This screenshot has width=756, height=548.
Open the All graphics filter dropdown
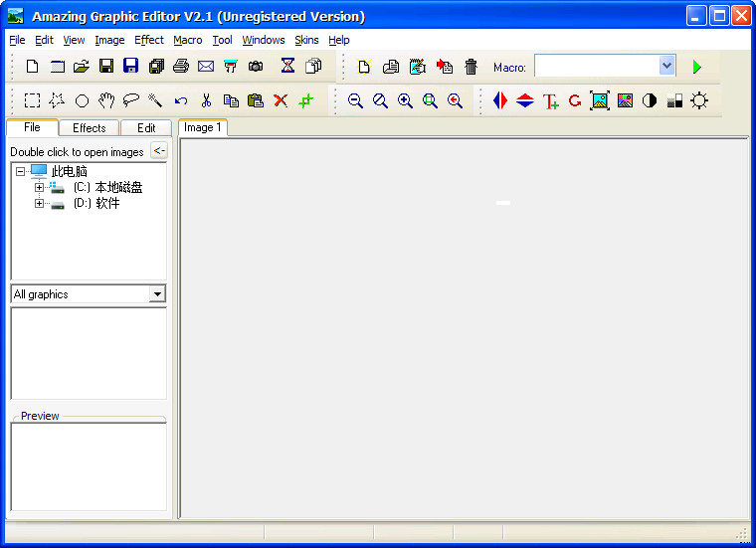(x=157, y=294)
